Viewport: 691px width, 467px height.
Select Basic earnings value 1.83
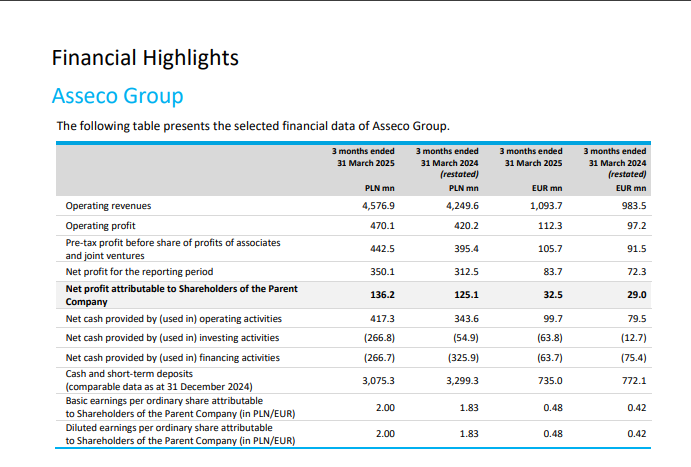[x=469, y=408]
